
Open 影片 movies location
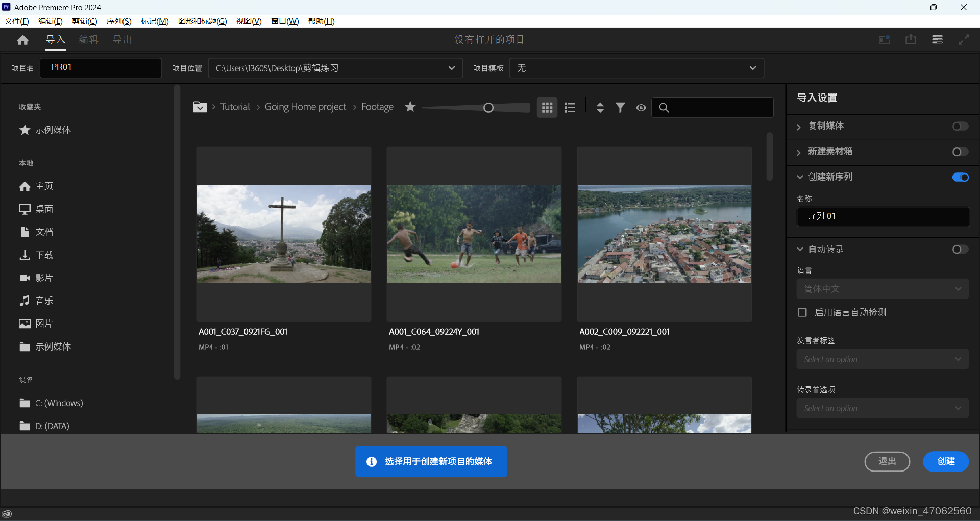(x=36, y=278)
